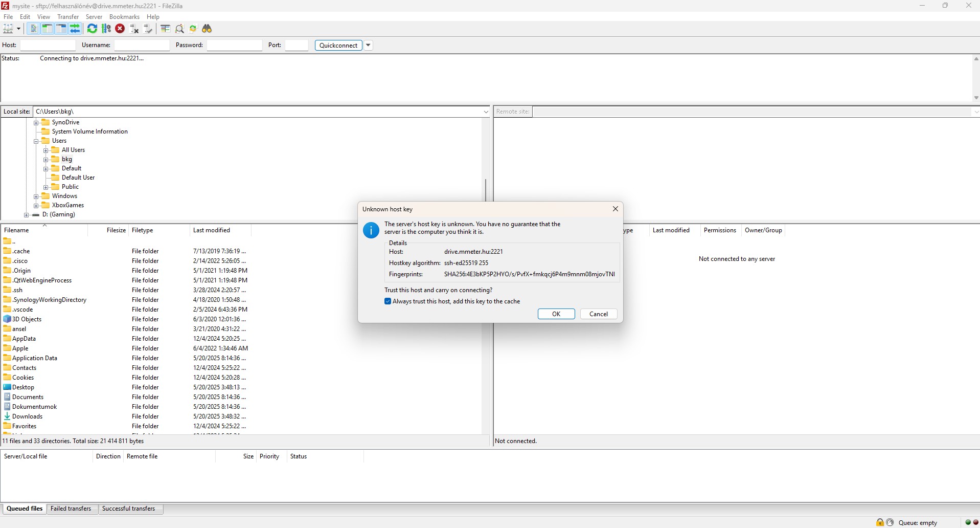Open the Server menu
The width and height of the screenshot is (980, 528).
pyautogui.click(x=94, y=17)
